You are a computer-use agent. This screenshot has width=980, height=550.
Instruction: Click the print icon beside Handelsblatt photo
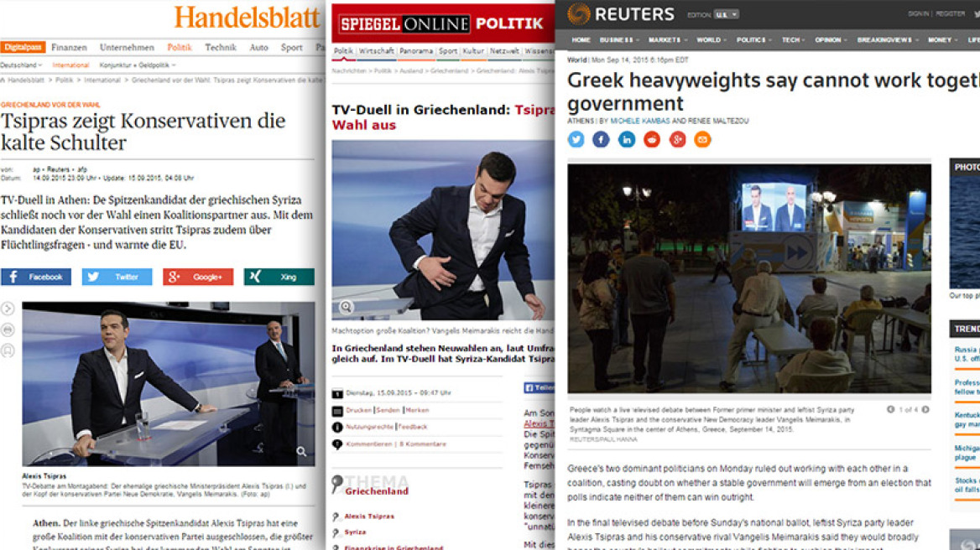[x=8, y=329]
